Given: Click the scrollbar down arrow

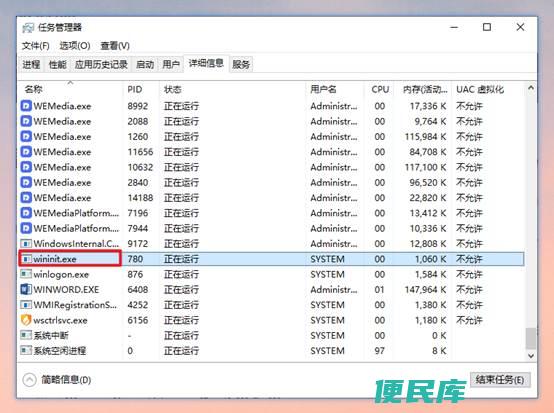Looking at the screenshot, I should (x=531, y=356).
